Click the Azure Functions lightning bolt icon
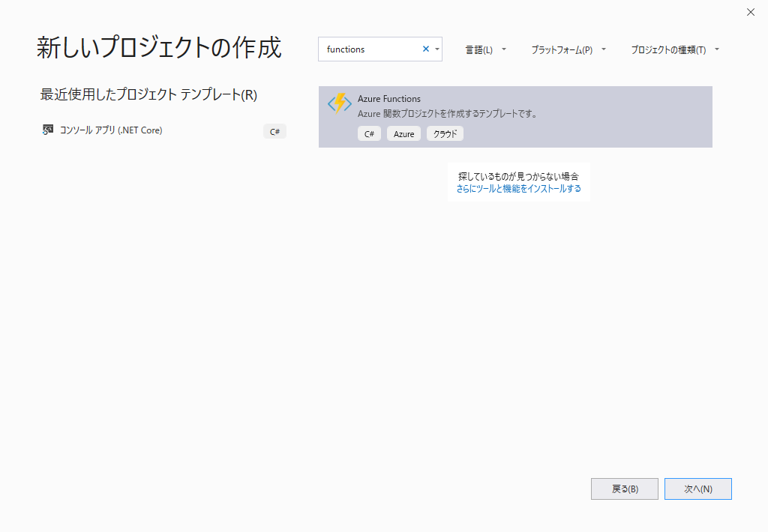 click(x=340, y=103)
